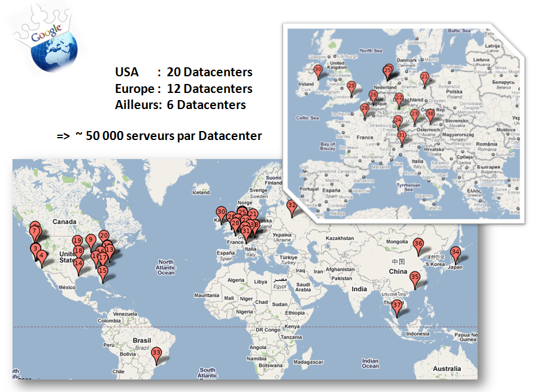Click marker 37 in Southeast Asia
Screen dimensions: 533x392
click(397, 306)
